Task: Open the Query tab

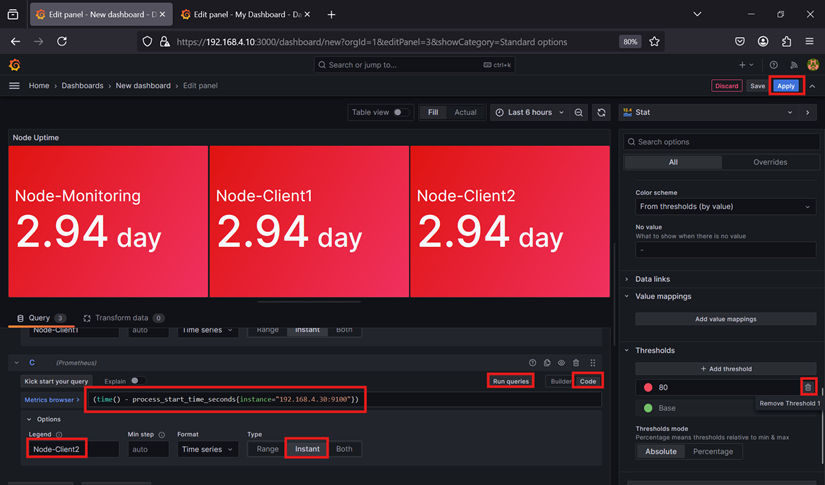Action: tap(41, 318)
